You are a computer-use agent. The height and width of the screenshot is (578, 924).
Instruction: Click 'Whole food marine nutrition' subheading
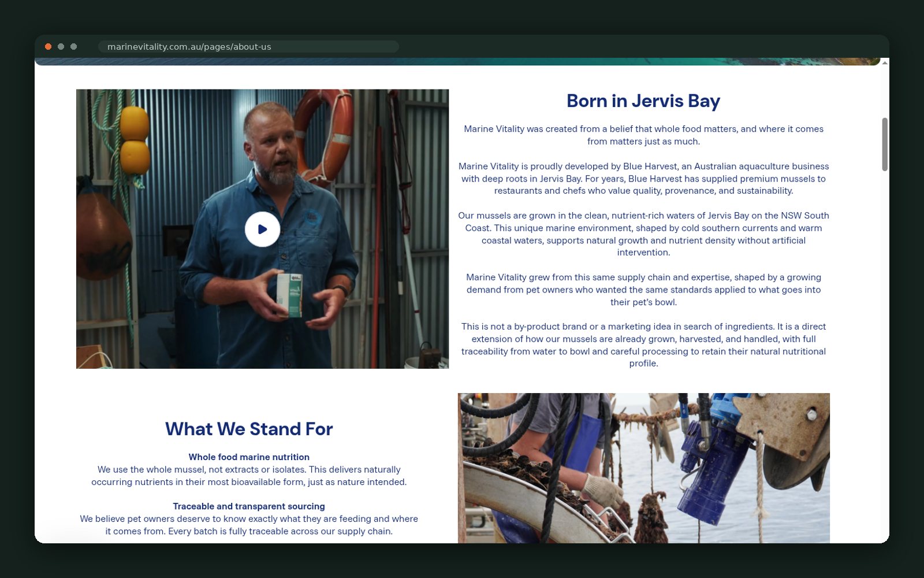tap(249, 457)
